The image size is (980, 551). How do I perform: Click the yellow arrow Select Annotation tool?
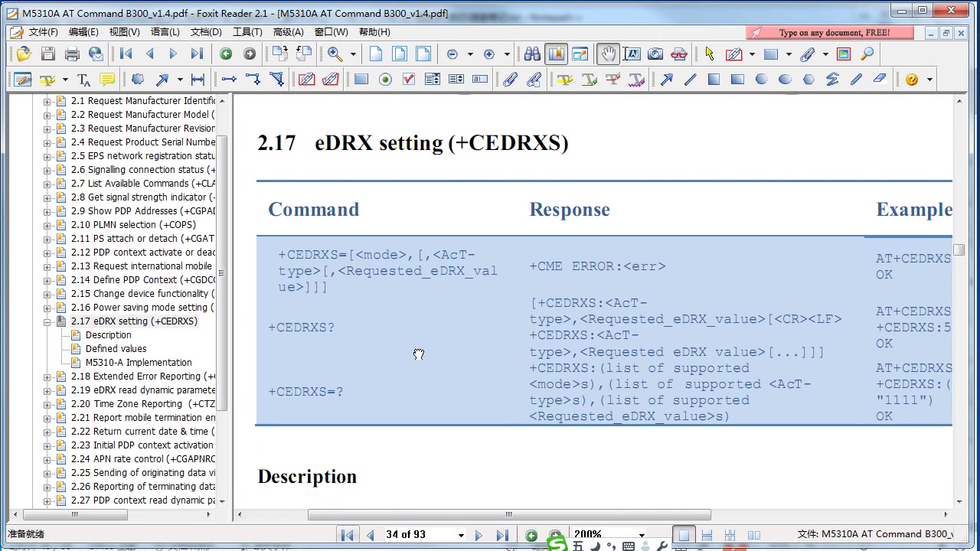point(710,54)
